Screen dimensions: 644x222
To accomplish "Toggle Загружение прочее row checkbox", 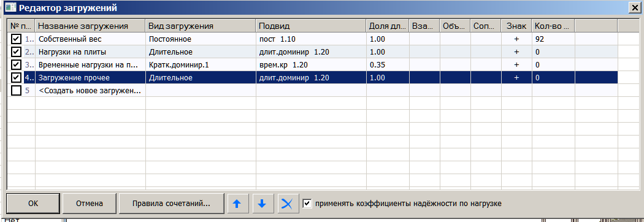I will 16,77.
